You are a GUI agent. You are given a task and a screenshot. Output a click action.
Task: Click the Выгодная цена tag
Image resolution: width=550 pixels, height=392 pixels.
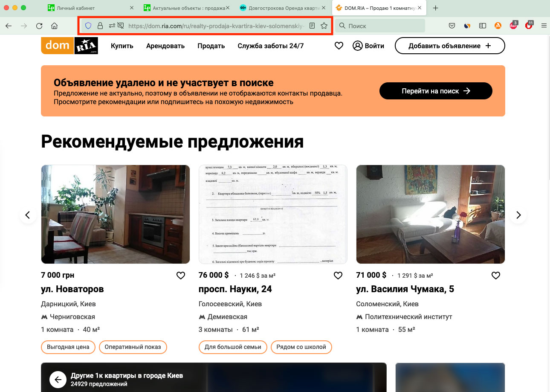click(68, 347)
